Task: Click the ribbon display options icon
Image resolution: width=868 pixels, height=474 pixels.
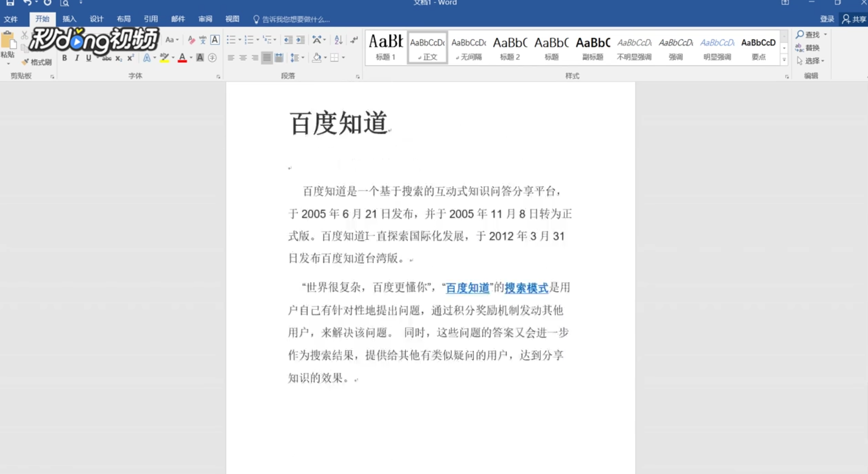Action: point(785,3)
